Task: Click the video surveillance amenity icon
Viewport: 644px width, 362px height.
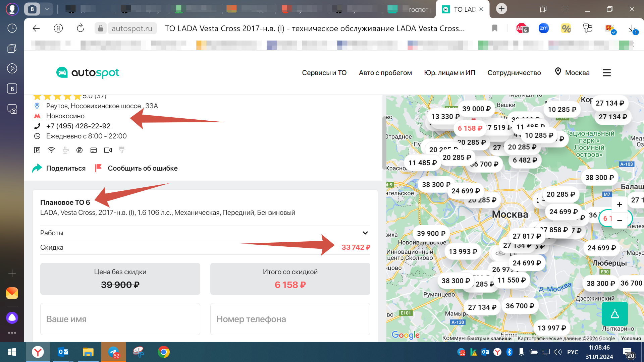Action: (x=108, y=150)
